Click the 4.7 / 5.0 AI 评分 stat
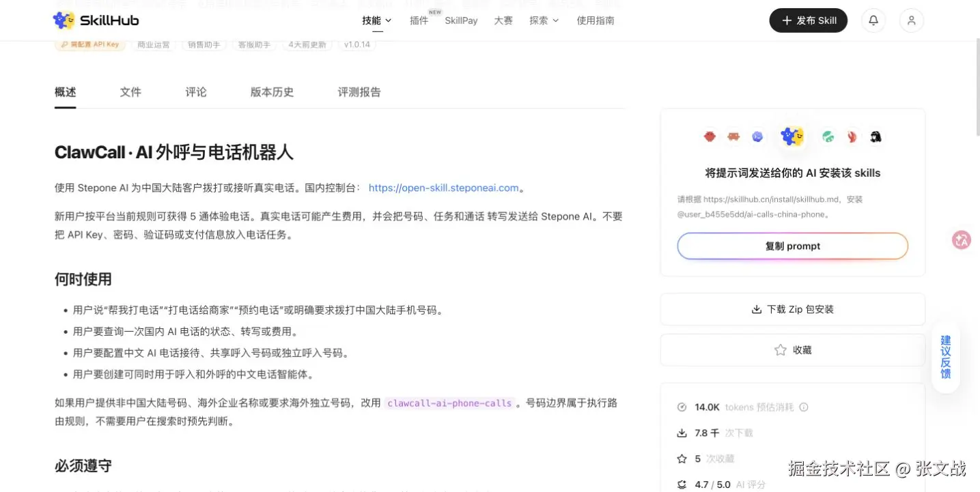The height and width of the screenshot is (492, 980). (720, 484)
